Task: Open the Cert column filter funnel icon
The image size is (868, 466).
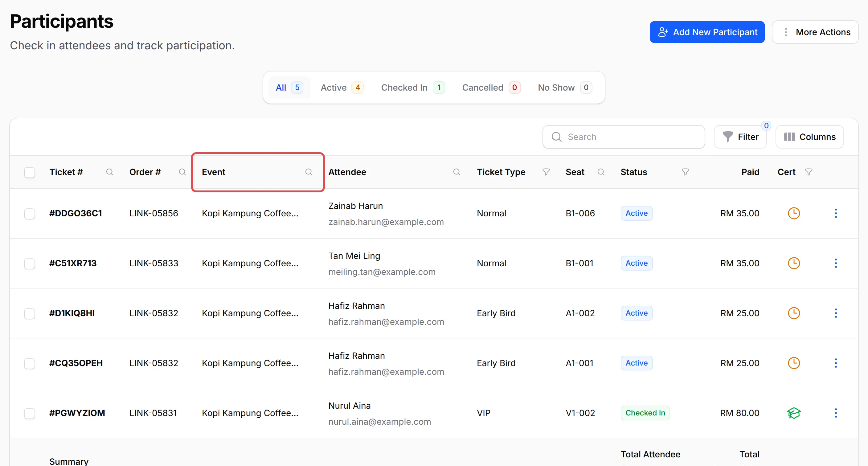Action: tap(809, 172)
